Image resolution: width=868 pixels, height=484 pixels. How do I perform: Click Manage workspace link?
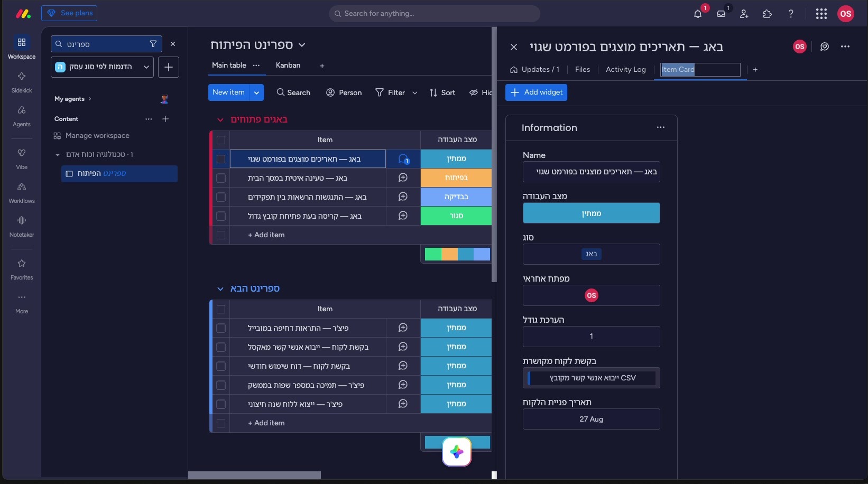[91, 136]
